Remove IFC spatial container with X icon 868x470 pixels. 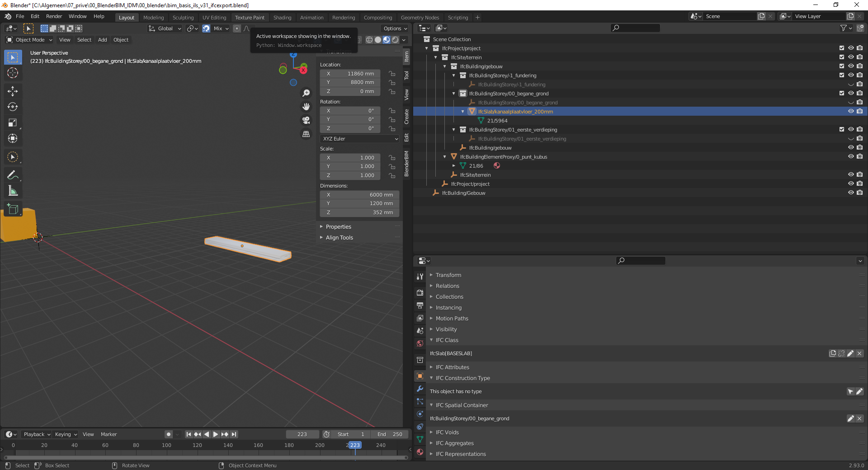(859, 418)
